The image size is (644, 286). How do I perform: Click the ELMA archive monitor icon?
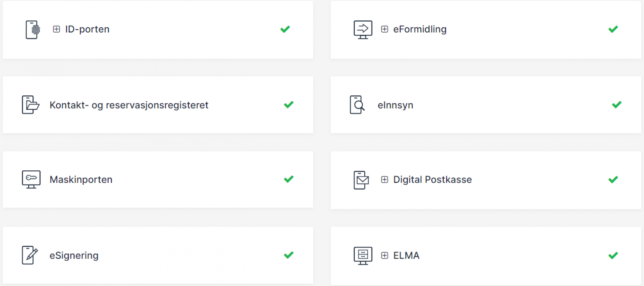363,256
